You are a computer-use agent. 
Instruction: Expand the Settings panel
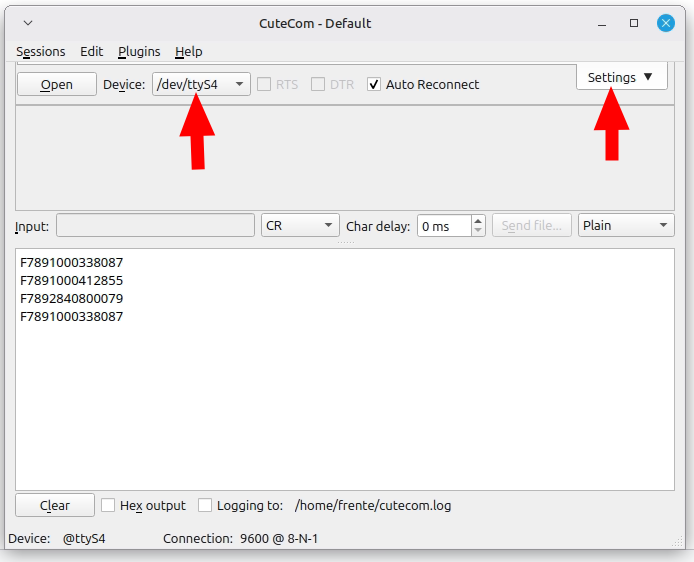click(621, 77)
